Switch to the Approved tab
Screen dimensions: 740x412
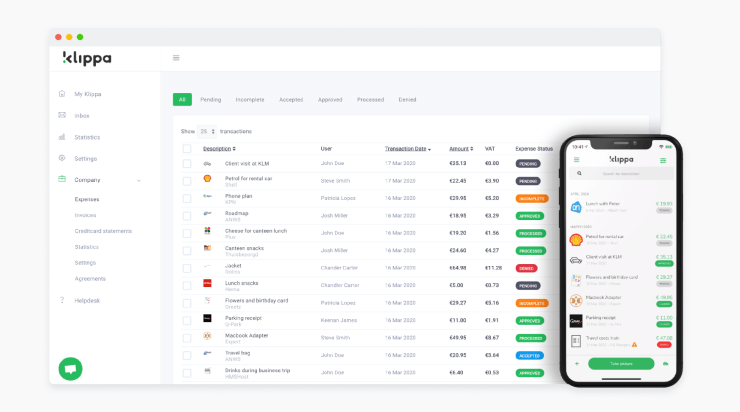[330, 100]
